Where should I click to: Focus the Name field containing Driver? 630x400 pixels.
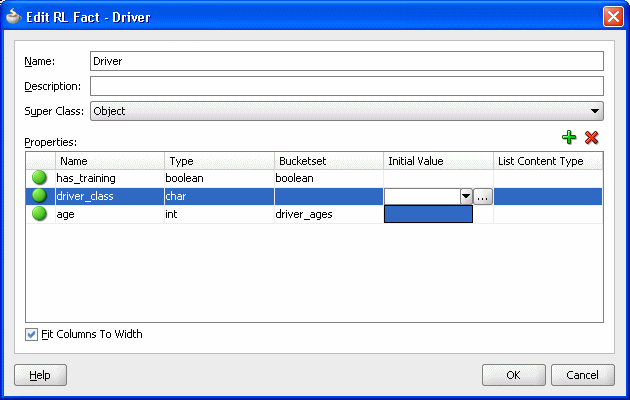[x=347, y=61]
